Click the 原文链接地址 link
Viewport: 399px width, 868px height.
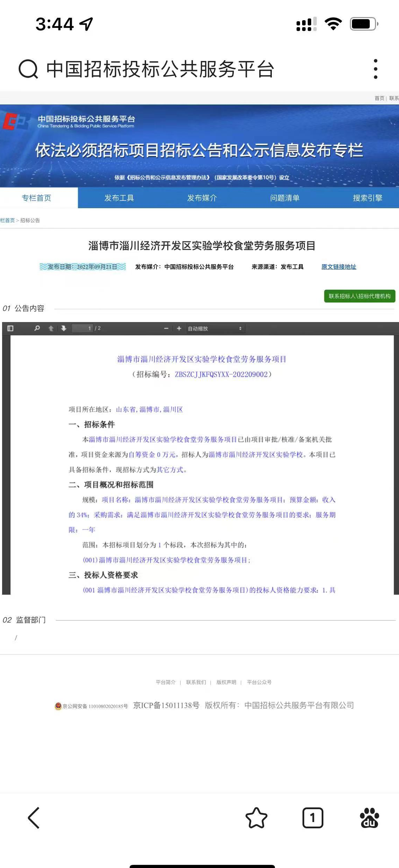click(x=339, y=267)
